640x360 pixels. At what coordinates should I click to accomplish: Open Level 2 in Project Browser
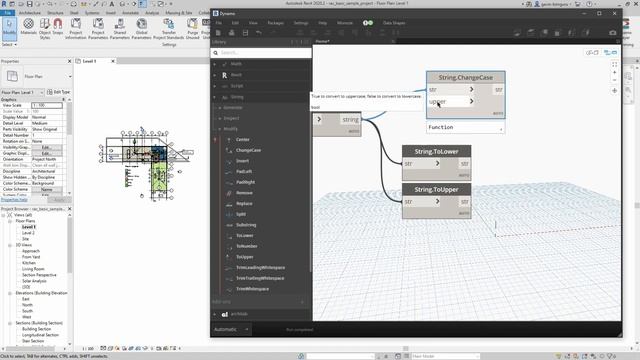[x=28, y=233]
